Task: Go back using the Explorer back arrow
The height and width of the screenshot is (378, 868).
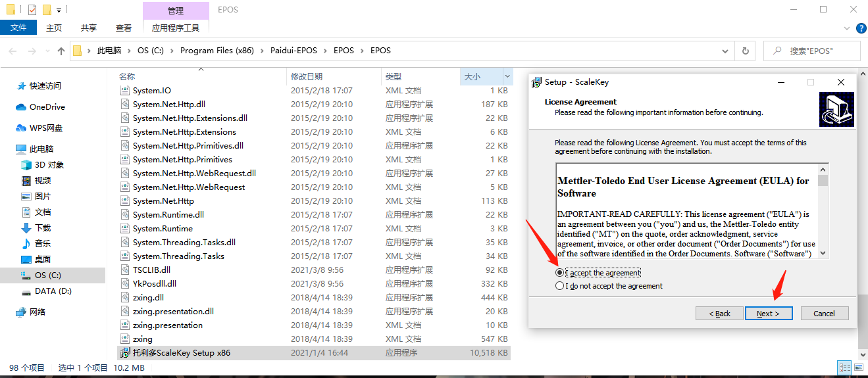Action: tap(13, 51)
